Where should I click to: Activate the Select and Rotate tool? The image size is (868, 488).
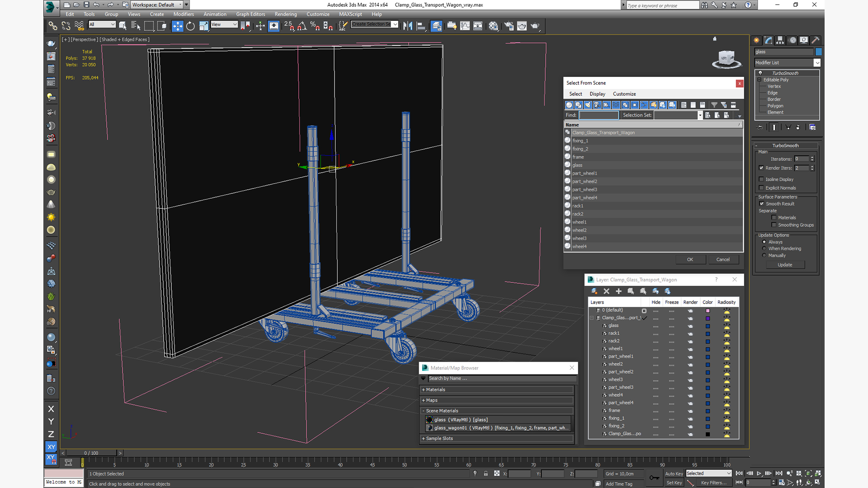(190, 26)
